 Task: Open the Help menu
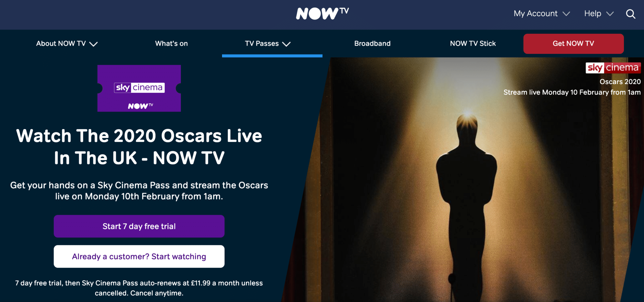tap(599, 14)
